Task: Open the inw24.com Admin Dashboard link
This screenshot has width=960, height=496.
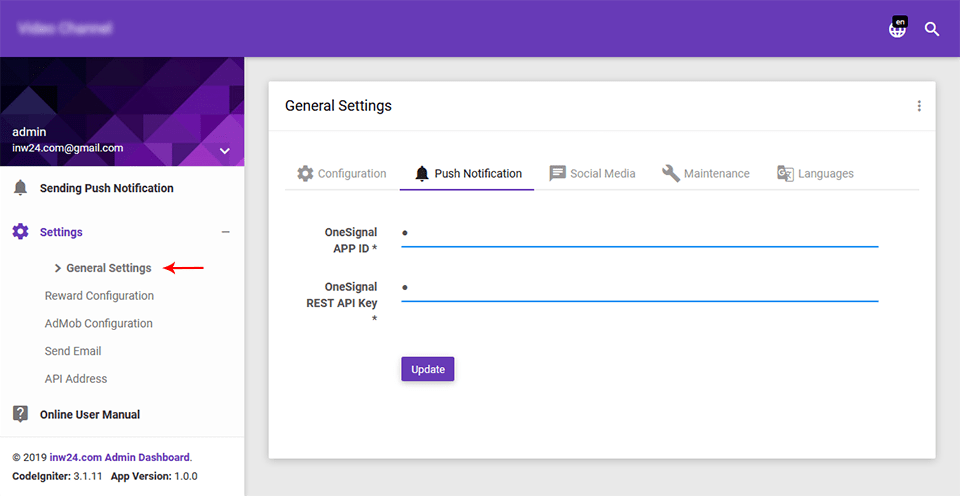Action: click(x=135, y=457)
